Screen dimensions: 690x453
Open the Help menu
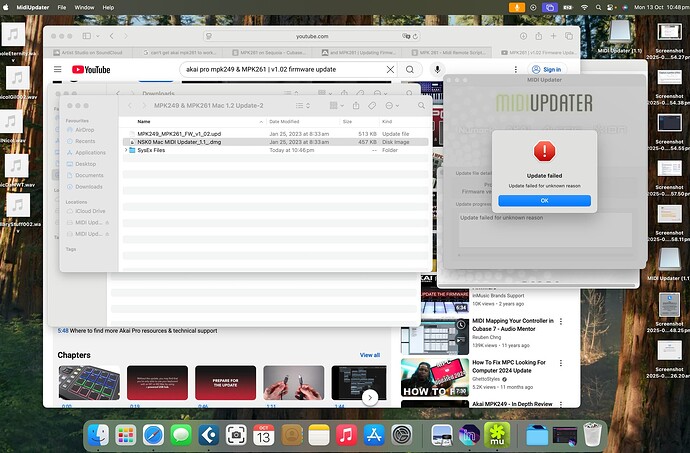[108, 7]
